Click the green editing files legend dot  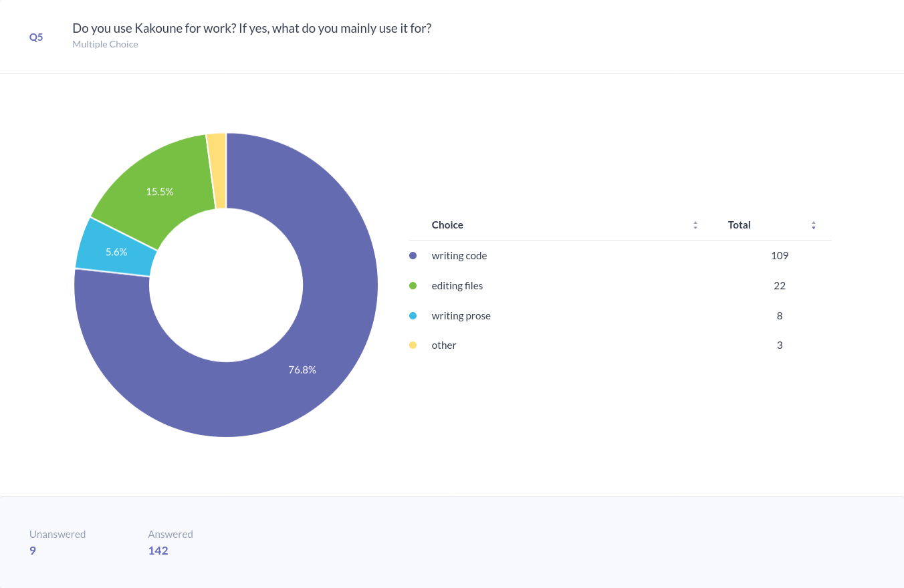(x=413, y=286)
